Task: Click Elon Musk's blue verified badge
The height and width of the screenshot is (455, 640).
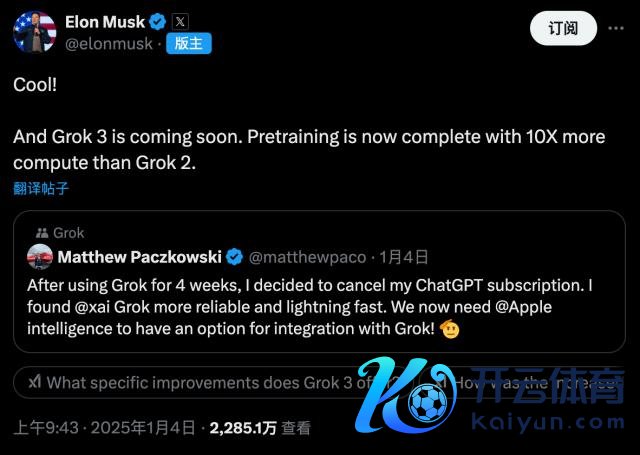Action: coord(158,21)
